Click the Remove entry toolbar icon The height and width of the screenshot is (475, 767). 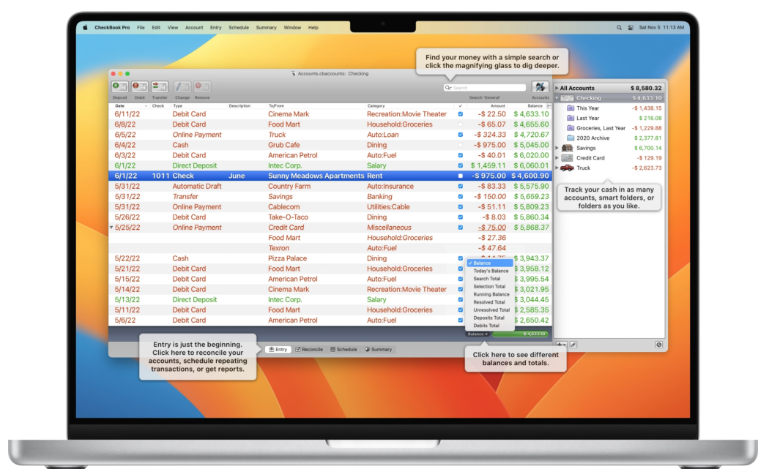tap(202, 88)
